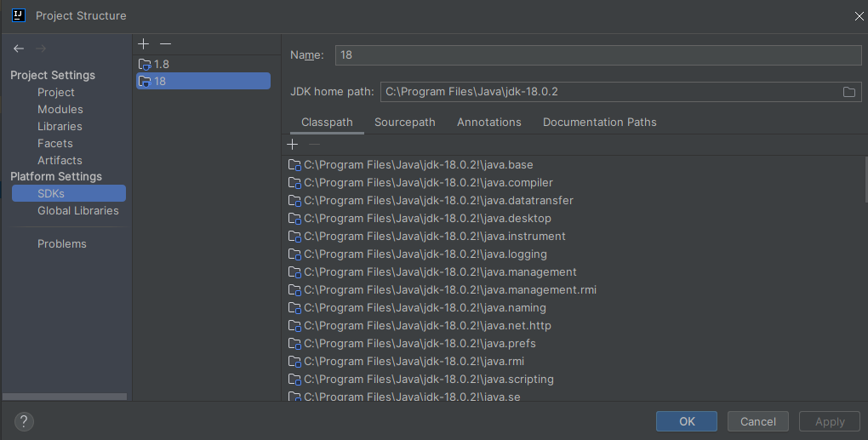
Task: Browse for JDK home path folder
Action: [849, 92]
